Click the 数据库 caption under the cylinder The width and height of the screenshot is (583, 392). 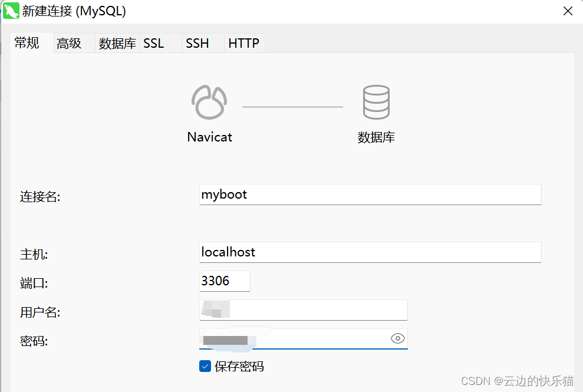point(376,137)
